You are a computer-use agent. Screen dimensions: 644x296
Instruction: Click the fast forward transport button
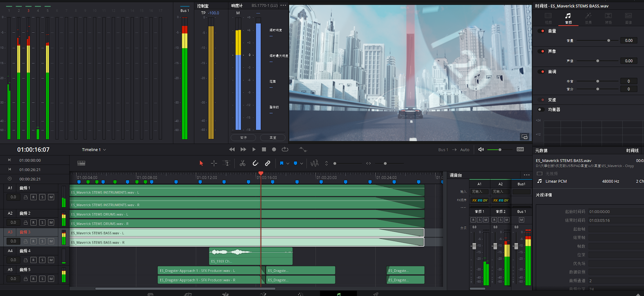(x=243, y=149)
